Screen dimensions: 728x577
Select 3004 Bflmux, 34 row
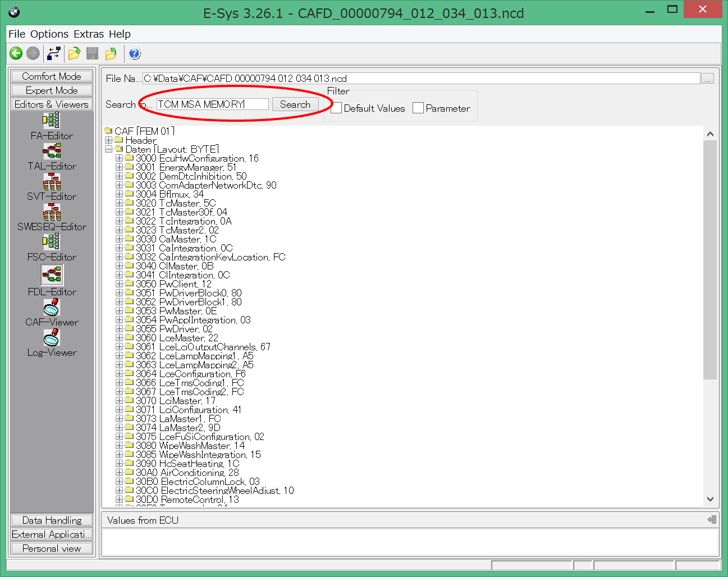click(170, 194)
